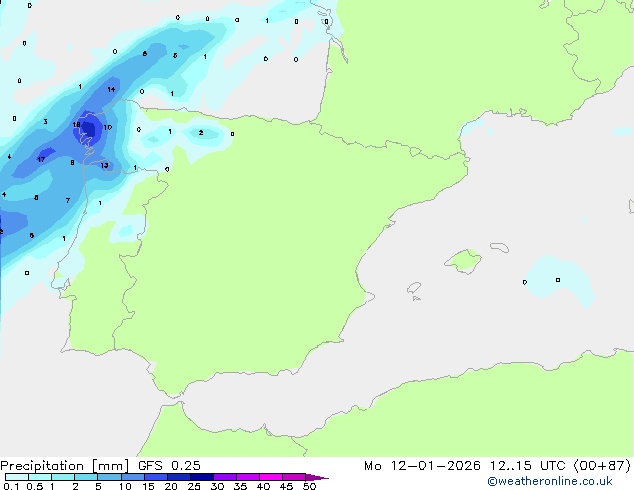Click the 45–50 mm legend color box

[x=294, y=477]
